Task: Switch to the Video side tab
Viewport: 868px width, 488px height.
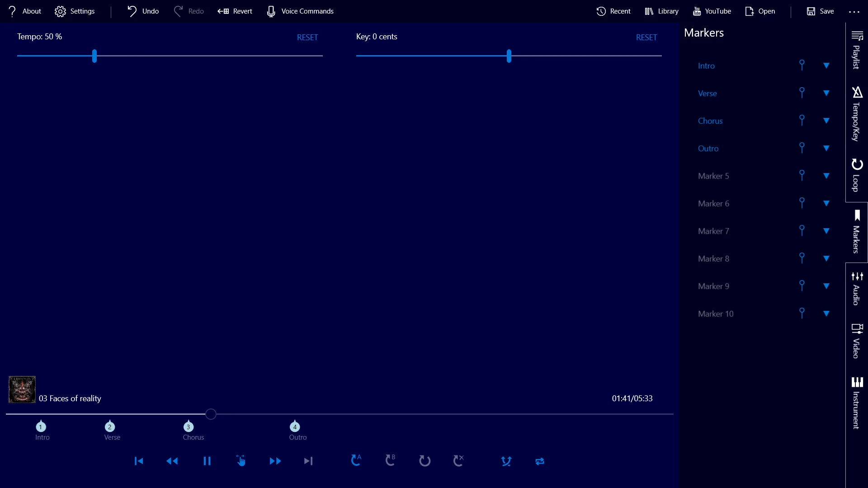Action: 857,341
